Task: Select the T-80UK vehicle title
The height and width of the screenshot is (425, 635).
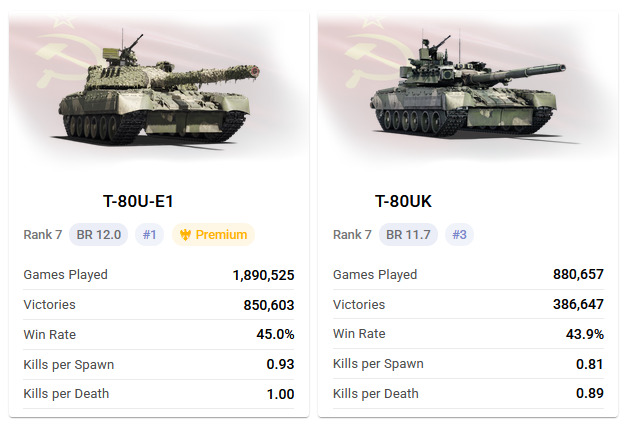Action: 403,201
